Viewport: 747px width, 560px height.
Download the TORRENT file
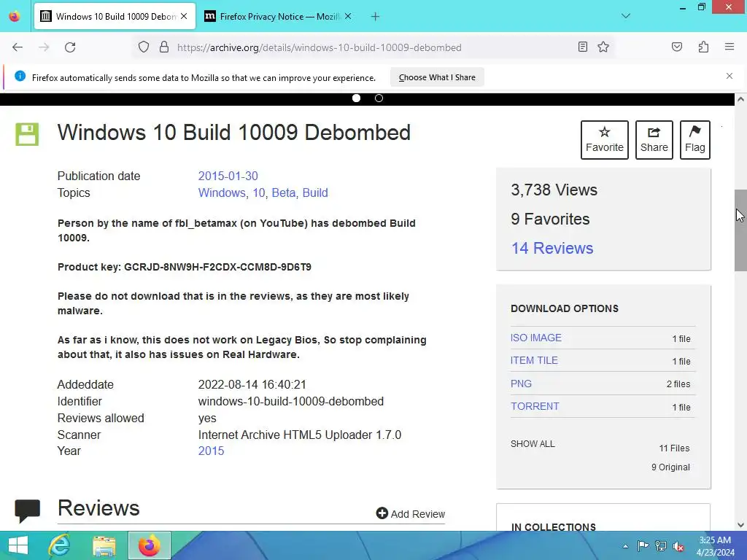pos(535,406)
